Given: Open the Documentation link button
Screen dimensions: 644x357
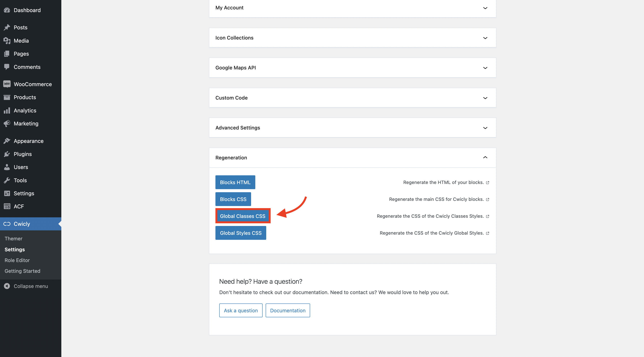Looking at the screenshot, I should pyautogui.click(x=287, y=310).
